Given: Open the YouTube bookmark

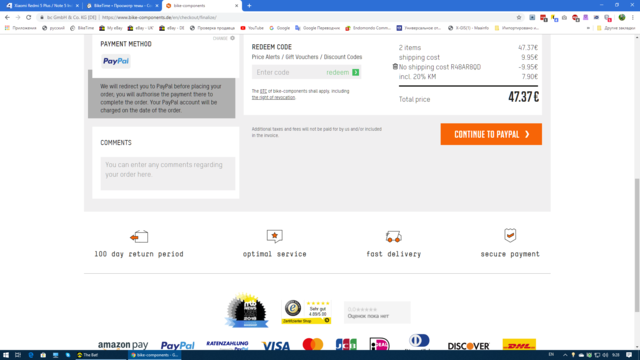Looking at the screenshot, I should coord(252,28).
